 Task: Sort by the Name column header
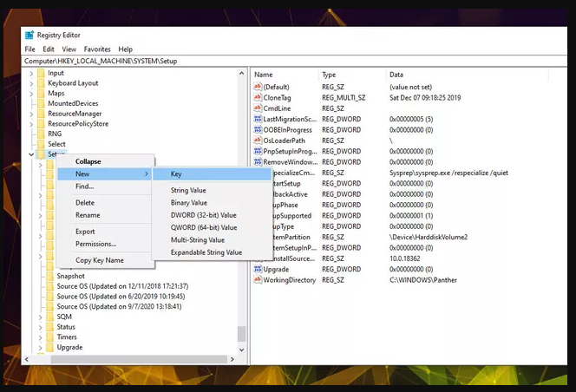pos(285,75)
